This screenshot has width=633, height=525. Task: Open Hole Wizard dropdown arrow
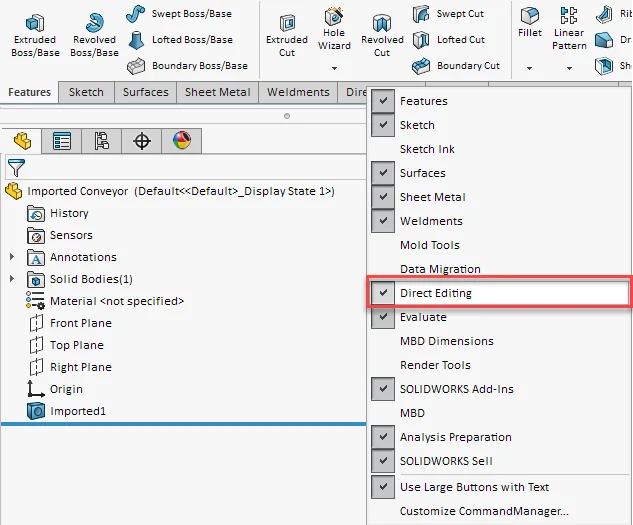click(x=334, y=68)
